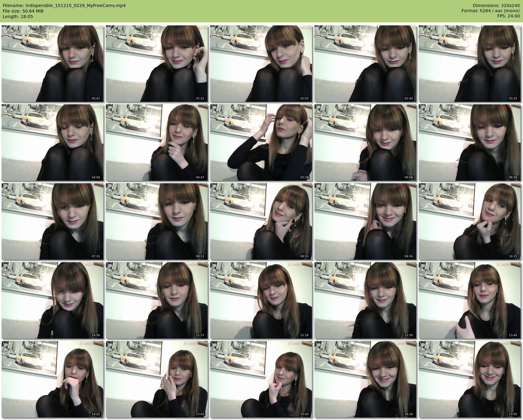
Task: Click the frame labeled 03:25
Action: pyautogui.click(x=469, y=64)
